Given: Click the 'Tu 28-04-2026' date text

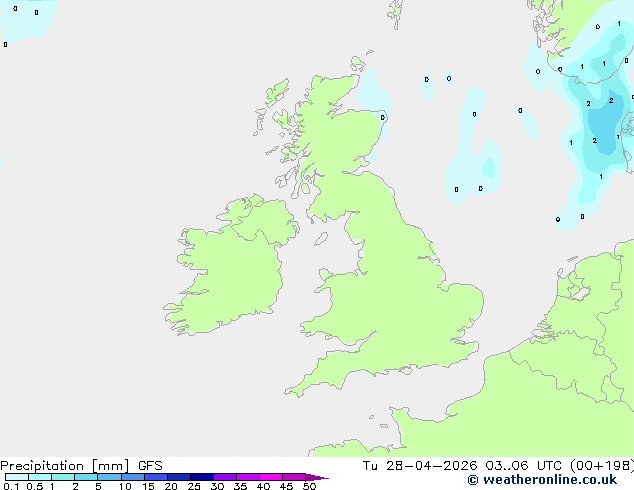Looking at the screenshot, I should pos(420,466).
